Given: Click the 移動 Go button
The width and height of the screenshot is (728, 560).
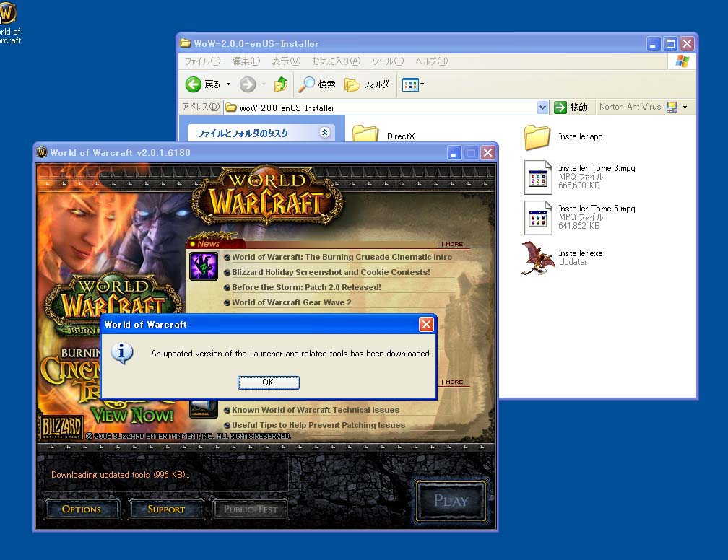Looking at the screenshot, I should tap(571, 108).
